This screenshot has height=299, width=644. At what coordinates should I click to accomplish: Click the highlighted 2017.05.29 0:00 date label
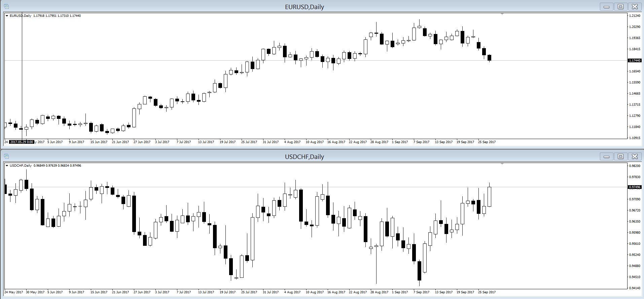(22, 142)
